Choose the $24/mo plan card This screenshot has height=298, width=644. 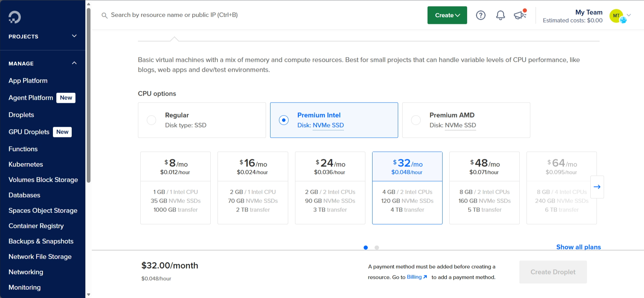pyautogui.click(x=330, y=188)
